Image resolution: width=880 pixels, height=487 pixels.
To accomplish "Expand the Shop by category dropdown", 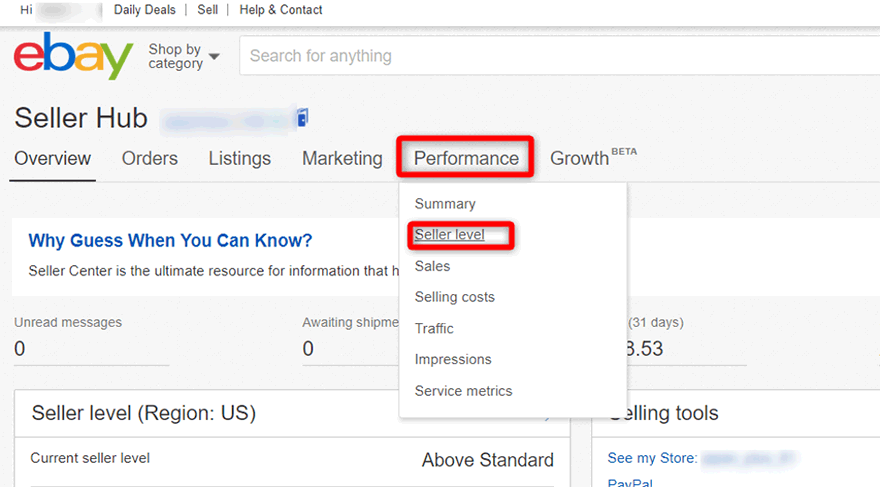I will (184, 56).
